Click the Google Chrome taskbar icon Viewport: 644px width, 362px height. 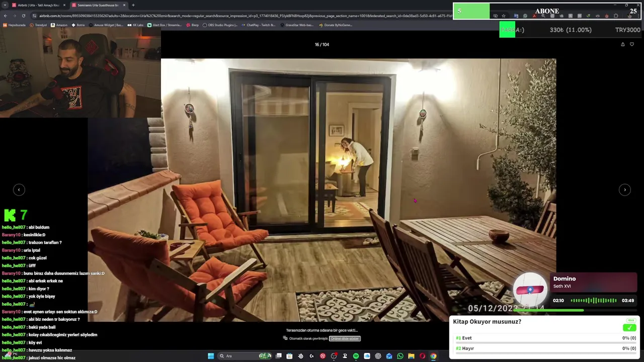(x=433, y=356)
